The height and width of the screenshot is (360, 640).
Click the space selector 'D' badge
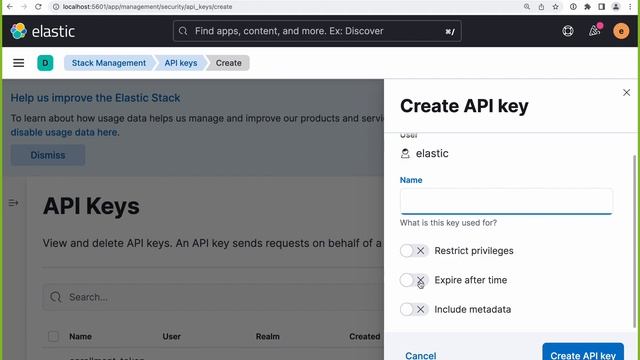pyautogui.click(x=45, y=63)
